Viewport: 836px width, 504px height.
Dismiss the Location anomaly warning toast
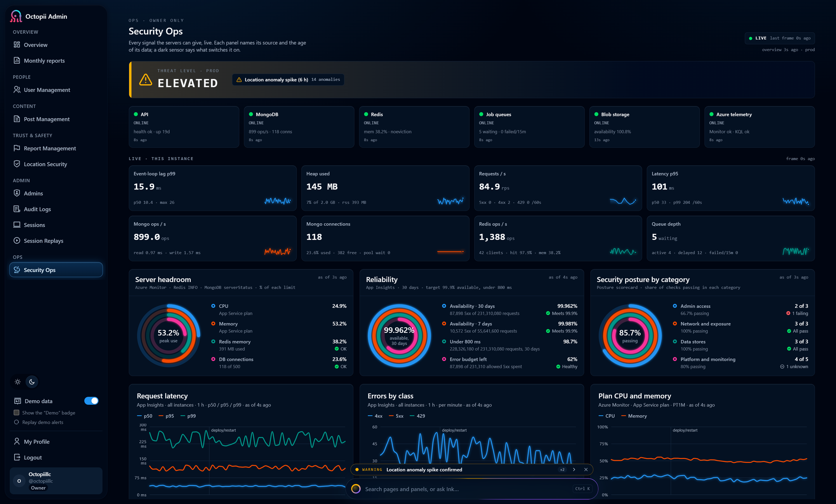[x=586, y=470]
